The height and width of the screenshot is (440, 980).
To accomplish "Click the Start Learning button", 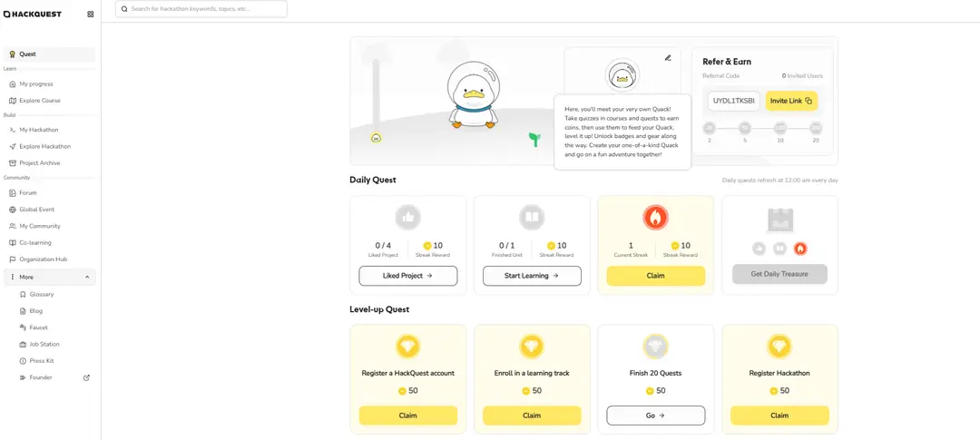I will 532,276.
